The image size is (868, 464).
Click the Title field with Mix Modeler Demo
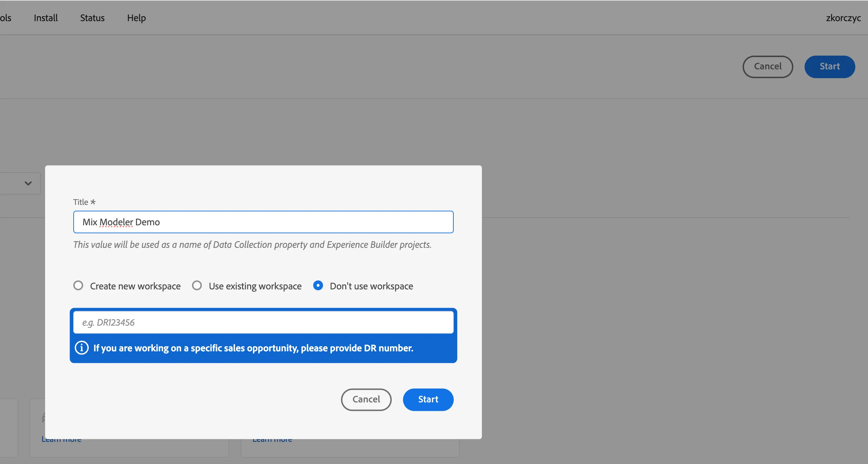[263, 222]
